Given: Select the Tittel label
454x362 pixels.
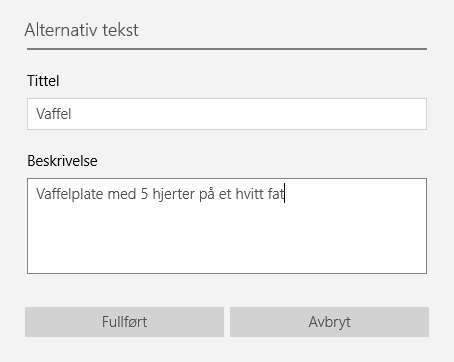Looking at the screenshot, I should pyautogui.click(x=43, y=81).
